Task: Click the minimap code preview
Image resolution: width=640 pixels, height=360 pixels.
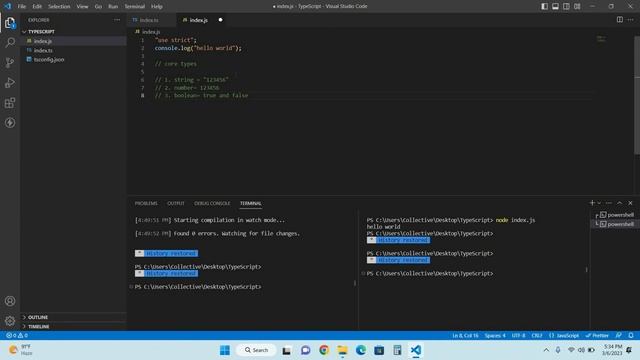Action: pyautogui.click(x=601, y=39)
